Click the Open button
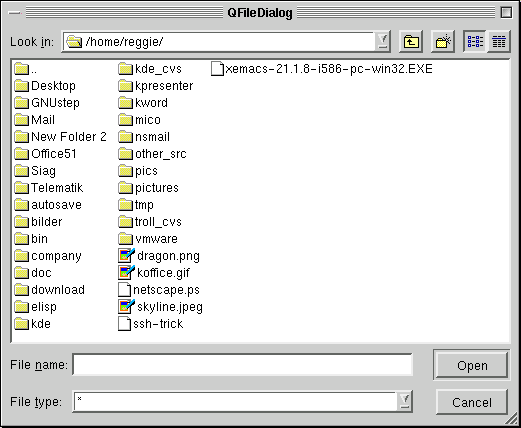Viewport: 521px width, 428px height. [x=472, y=366]
